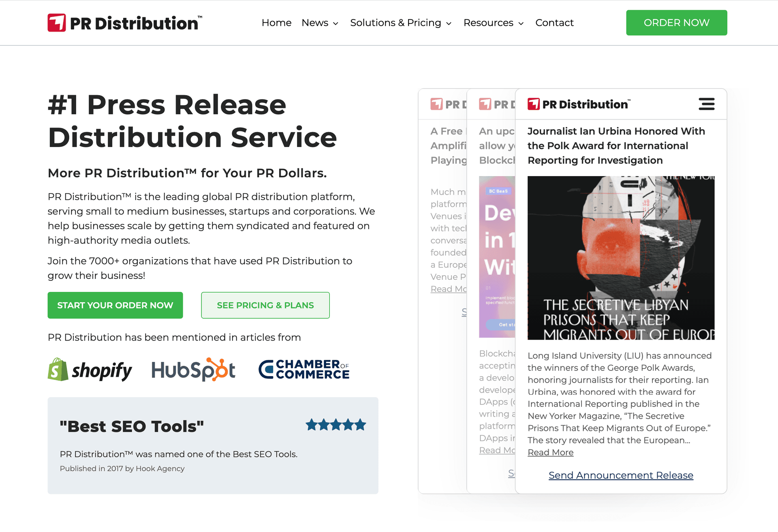Open the News menu
This screenshot has width=778, height=532.
pyautogui.click(x=315, y=23)
